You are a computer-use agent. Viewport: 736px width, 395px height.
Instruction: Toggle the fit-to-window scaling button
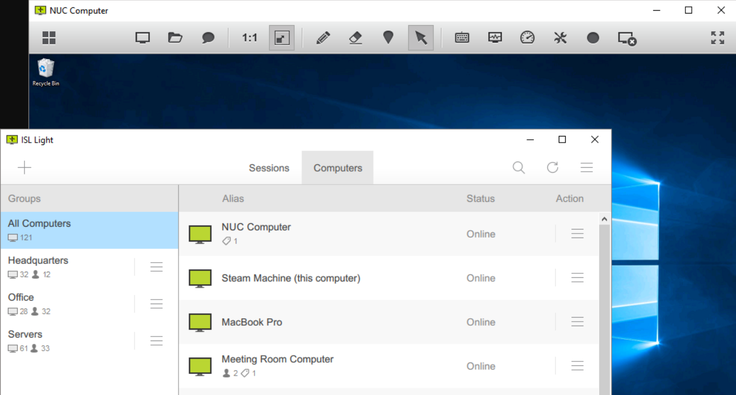[x=282, y=38]
